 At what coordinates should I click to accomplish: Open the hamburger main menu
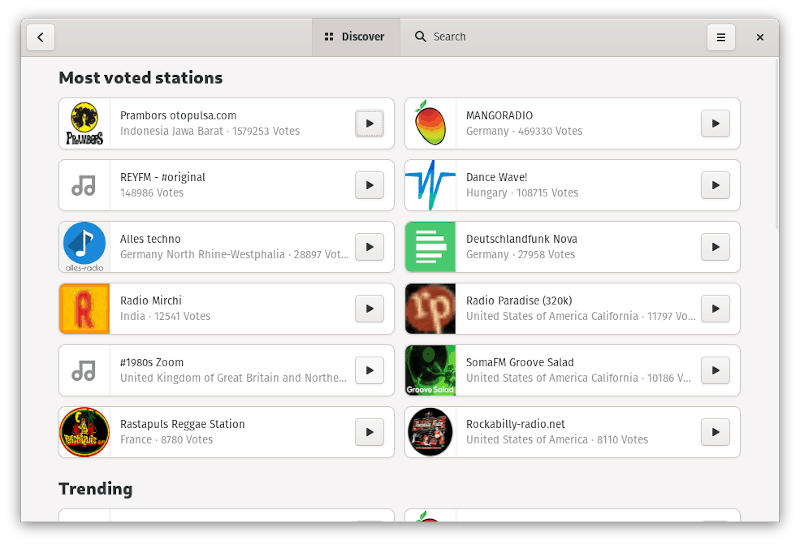coord(721,37)
